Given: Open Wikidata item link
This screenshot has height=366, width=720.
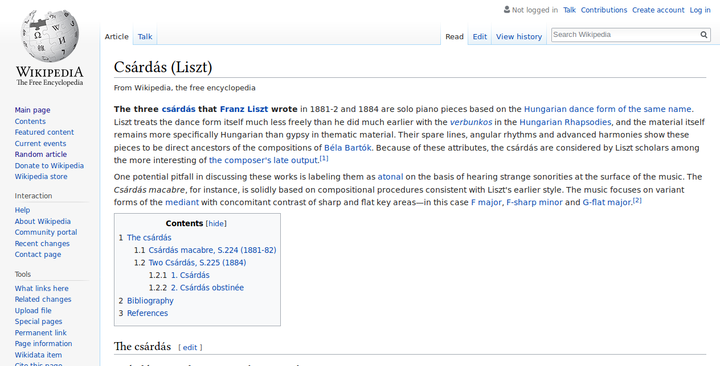Looking at the screenshot, I should [x=38, y=355].
